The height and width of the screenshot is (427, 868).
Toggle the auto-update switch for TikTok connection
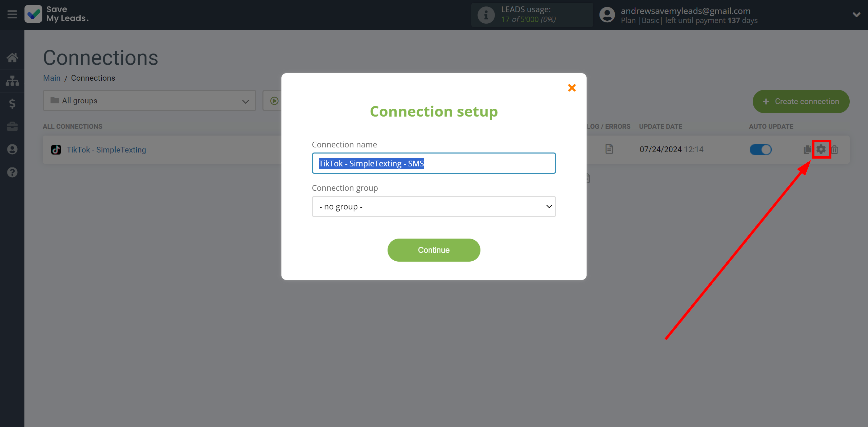760,149
